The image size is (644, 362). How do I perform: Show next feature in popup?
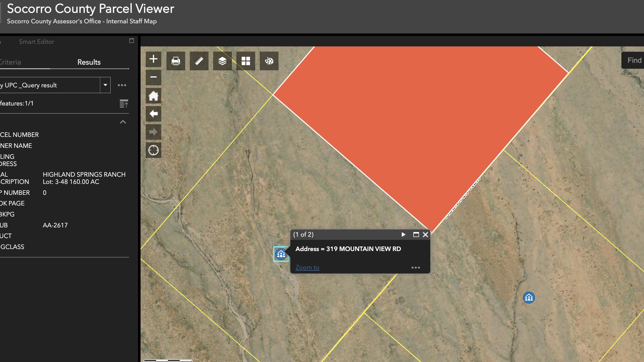403,235
